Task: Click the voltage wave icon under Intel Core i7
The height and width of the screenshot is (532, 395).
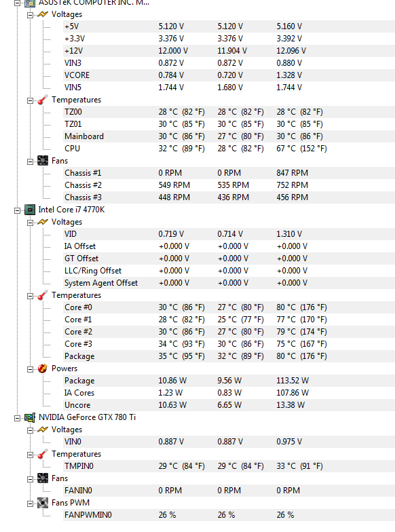Action: pos(42,222)
